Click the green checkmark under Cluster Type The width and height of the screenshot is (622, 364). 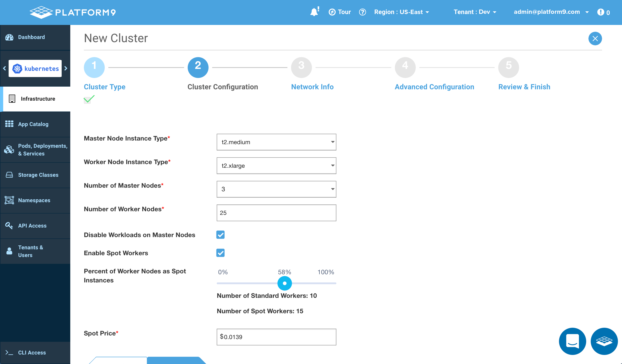click(x=89, y=99)
